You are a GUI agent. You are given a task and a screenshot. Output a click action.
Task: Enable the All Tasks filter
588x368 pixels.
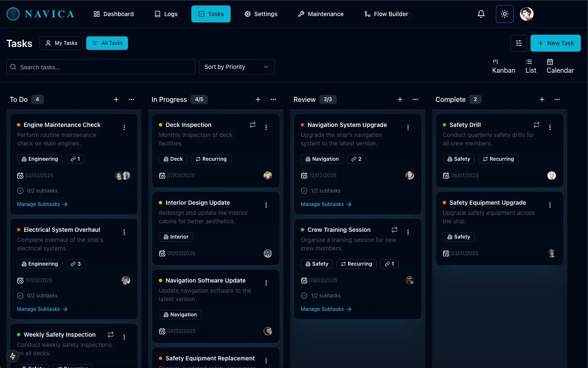(x=107, y=43)
